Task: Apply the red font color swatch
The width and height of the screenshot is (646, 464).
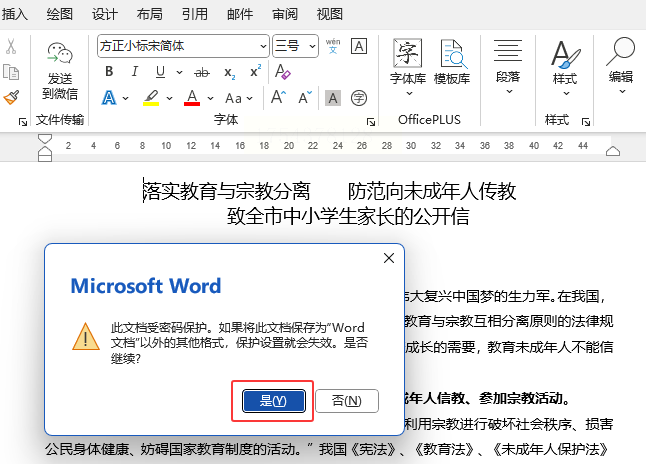Action: (x=192, y=98)
